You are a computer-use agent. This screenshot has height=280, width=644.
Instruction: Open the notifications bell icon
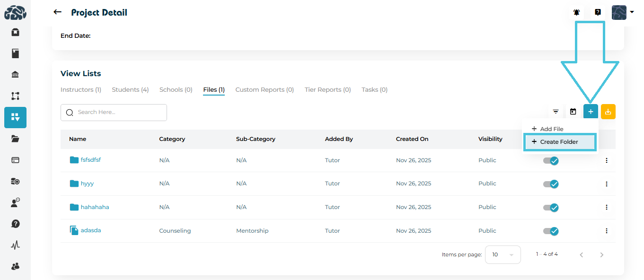tap(576, 13)
